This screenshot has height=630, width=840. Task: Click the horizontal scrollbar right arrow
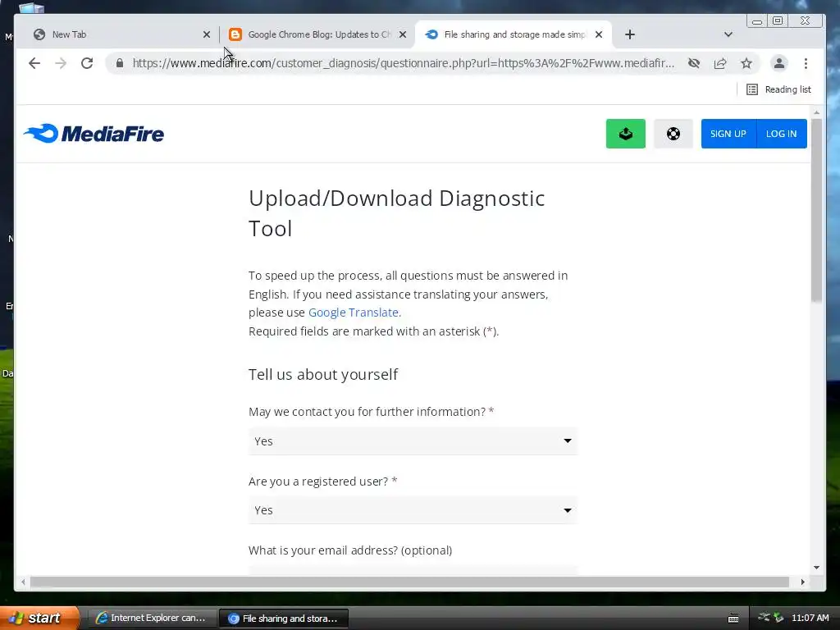point(802,582)
